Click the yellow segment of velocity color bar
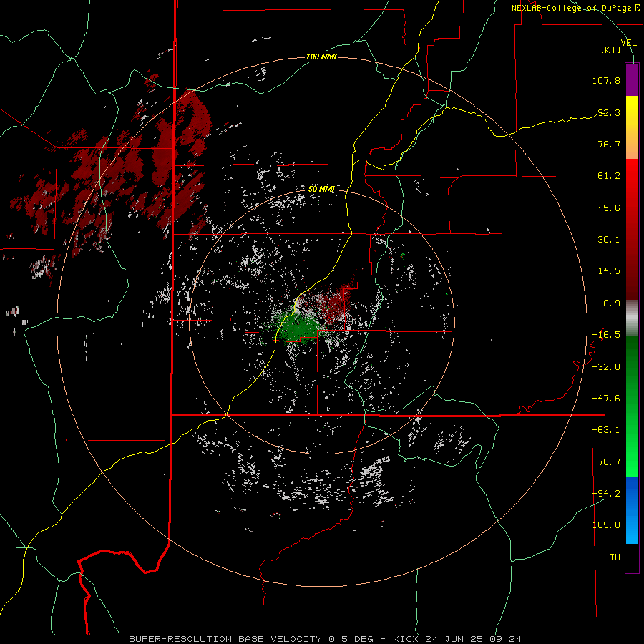Screen dimensions: 644x644 [x=632, y=111]
